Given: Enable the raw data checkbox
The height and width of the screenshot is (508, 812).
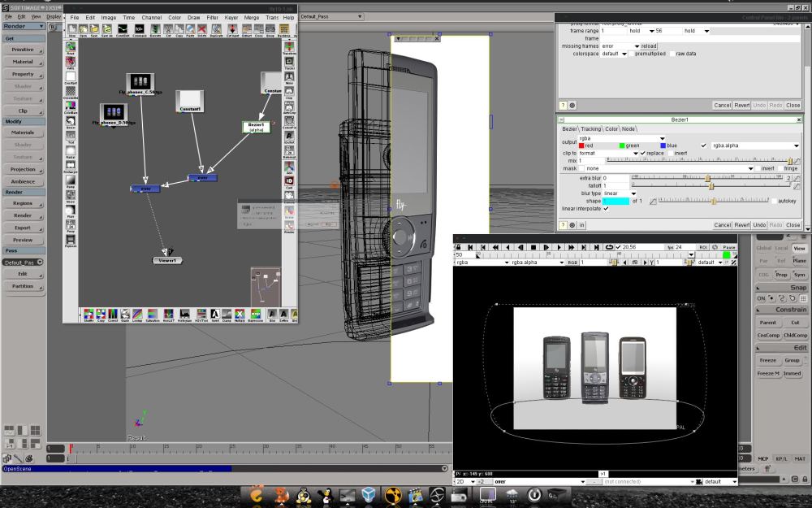Looking at the screenshot, I should click(x=672, y=54).
